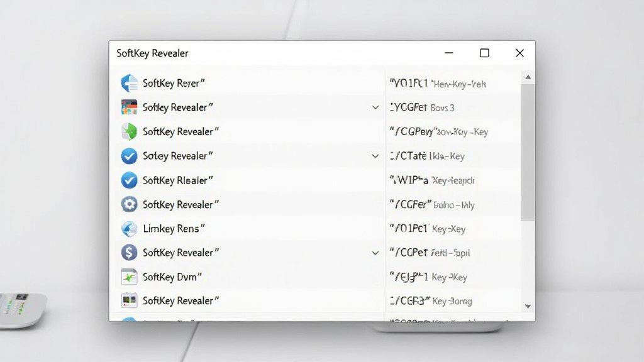
Task: Expand the chevron next to /CTatė key
Action: pos(375,156)
